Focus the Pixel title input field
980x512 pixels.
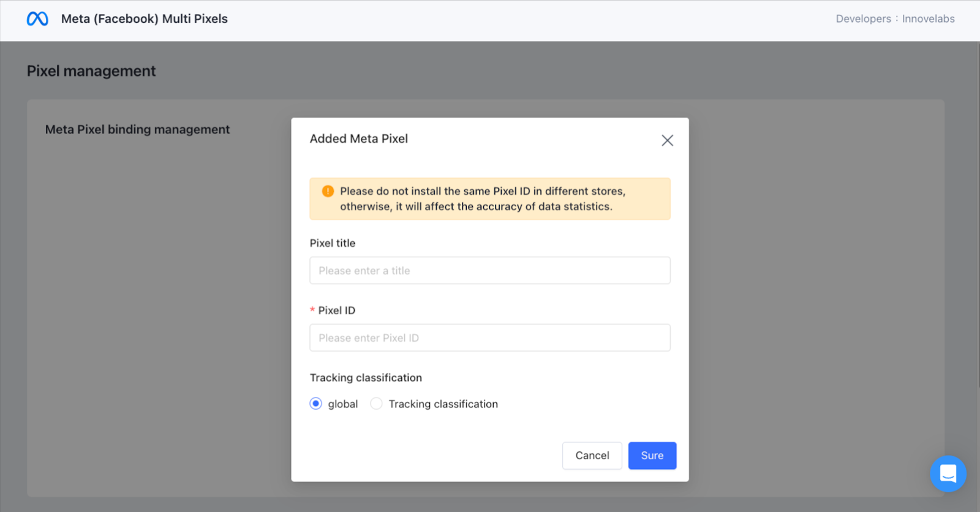[x=489, y=271]
